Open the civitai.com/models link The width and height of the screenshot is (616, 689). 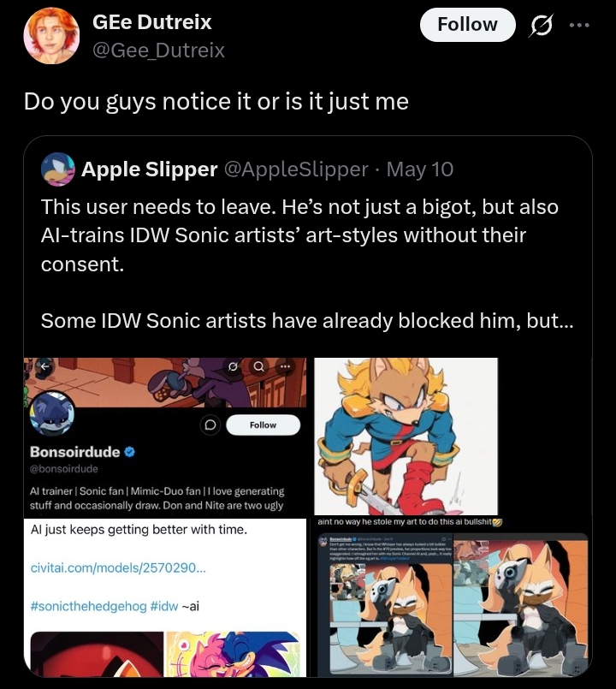coord(118,567)
